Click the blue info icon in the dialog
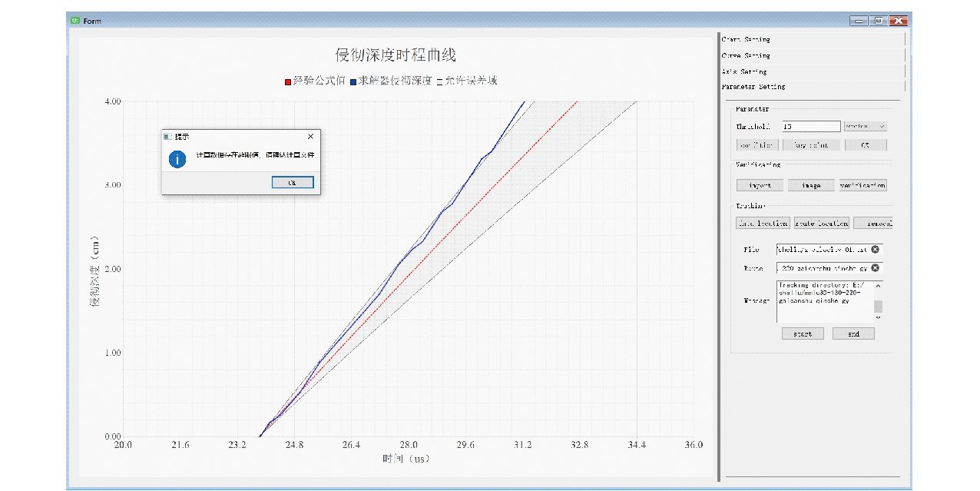The image size is (980, 491). tap(177, 159)
